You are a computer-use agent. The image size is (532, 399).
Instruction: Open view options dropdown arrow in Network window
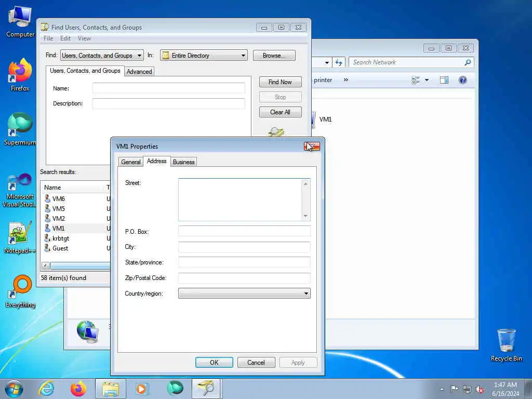coord(427,80)
